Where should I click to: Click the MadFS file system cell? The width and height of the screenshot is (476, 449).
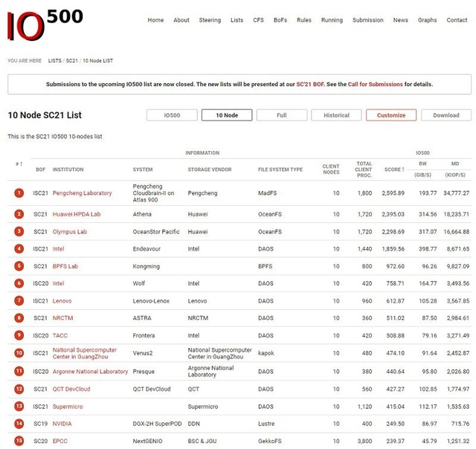pos(267,193)
